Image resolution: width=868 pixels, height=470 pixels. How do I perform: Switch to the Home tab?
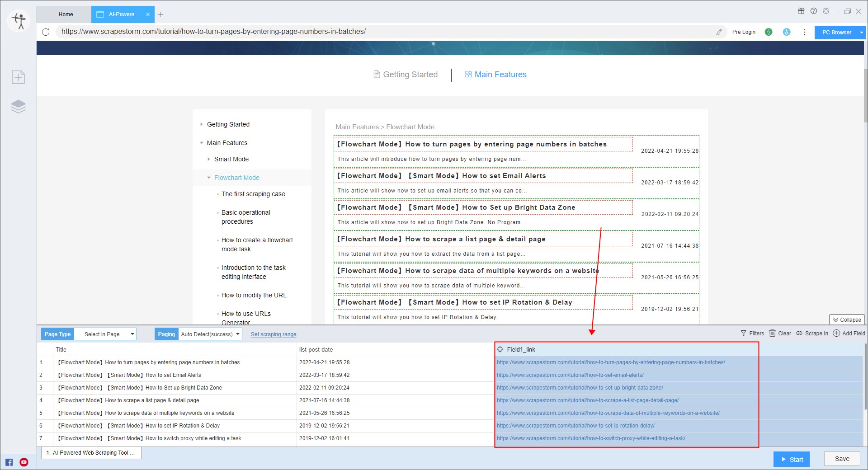65,14
